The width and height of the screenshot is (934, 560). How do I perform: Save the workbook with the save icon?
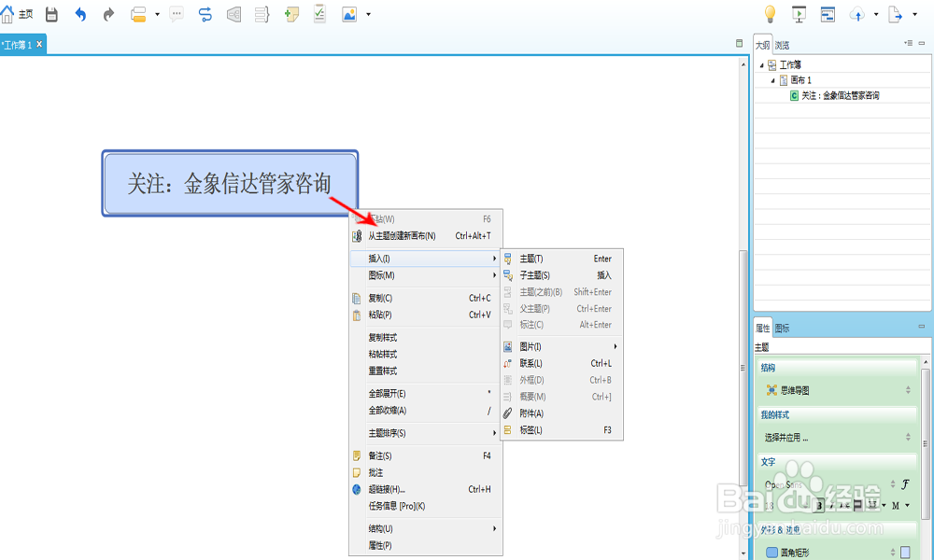pos(50,12)
